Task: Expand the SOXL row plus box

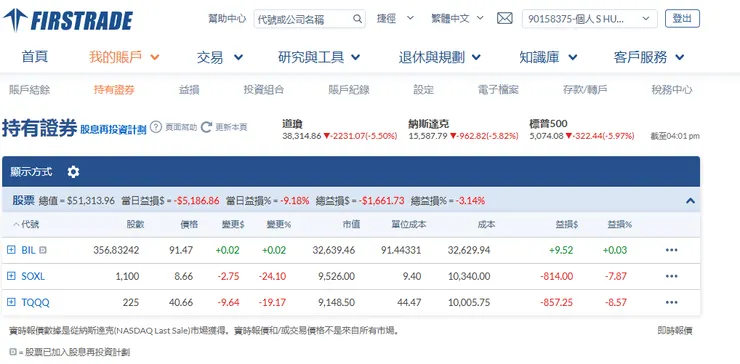Action: click(11, 276)
